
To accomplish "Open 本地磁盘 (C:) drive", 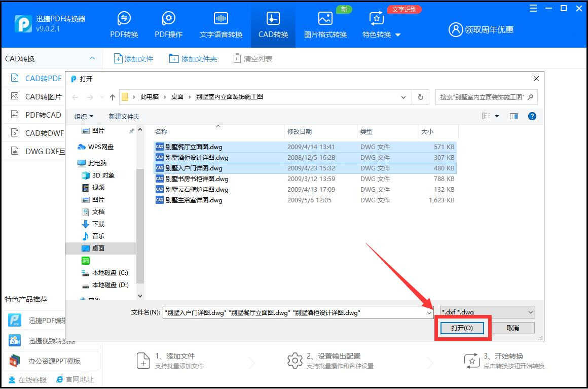I will [x=105, y=272].
